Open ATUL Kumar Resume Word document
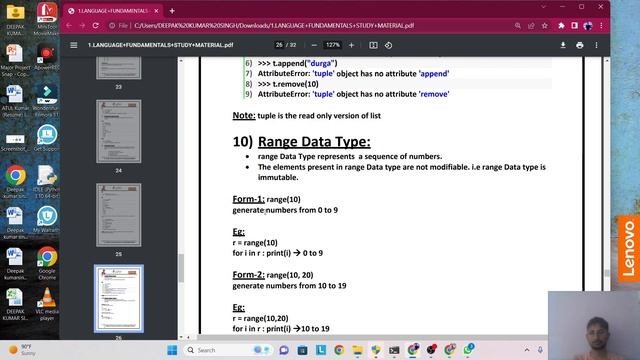Screen dimensions: 640x360 coord(15,100)
